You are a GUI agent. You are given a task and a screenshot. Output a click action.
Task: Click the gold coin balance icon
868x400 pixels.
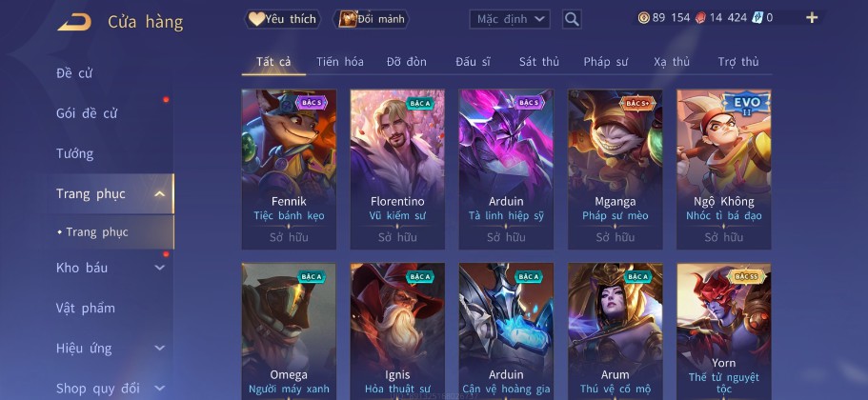point(644,18)
